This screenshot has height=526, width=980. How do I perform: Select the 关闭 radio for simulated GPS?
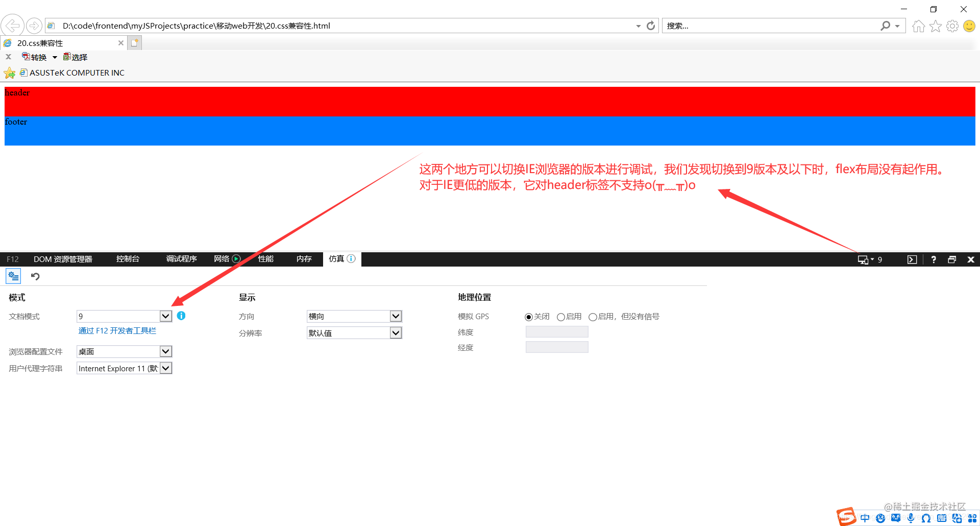(x=528, y=317)
